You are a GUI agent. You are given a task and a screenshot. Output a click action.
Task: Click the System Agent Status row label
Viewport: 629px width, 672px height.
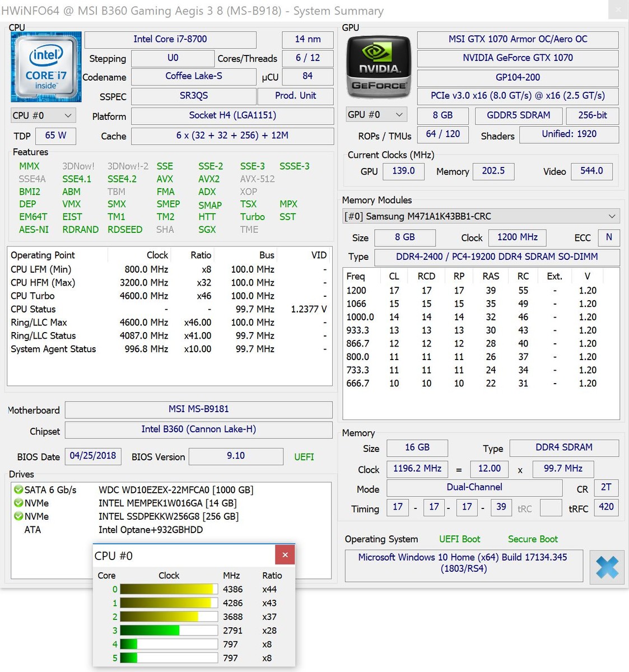[x=53, y=349]
